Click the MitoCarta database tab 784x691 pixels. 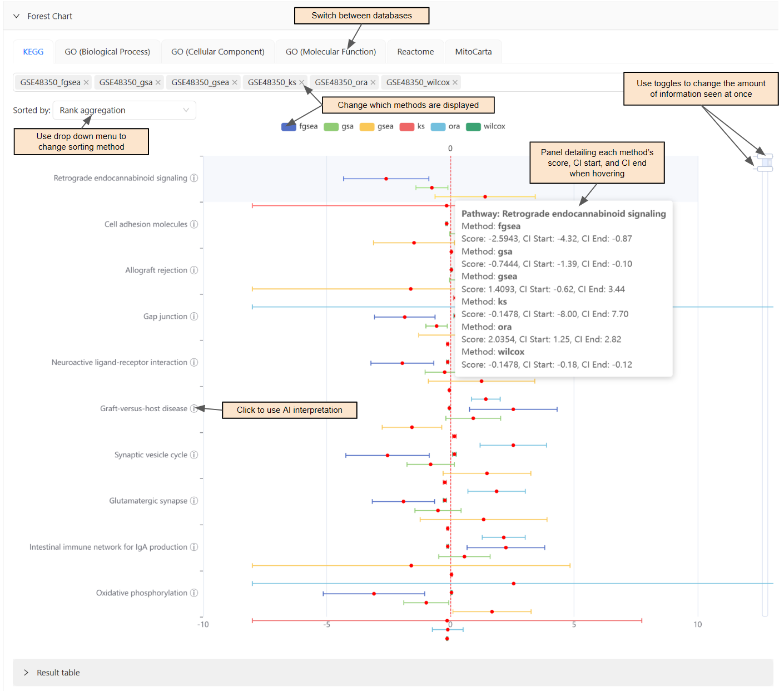click(473, 51)
